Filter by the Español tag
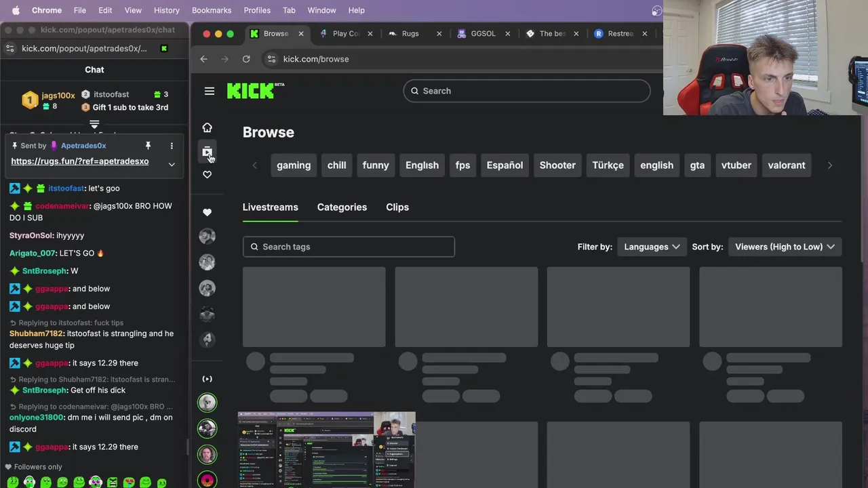Image resolution: width=868 pixels, height=488 pixels. (x=505, y=165)
